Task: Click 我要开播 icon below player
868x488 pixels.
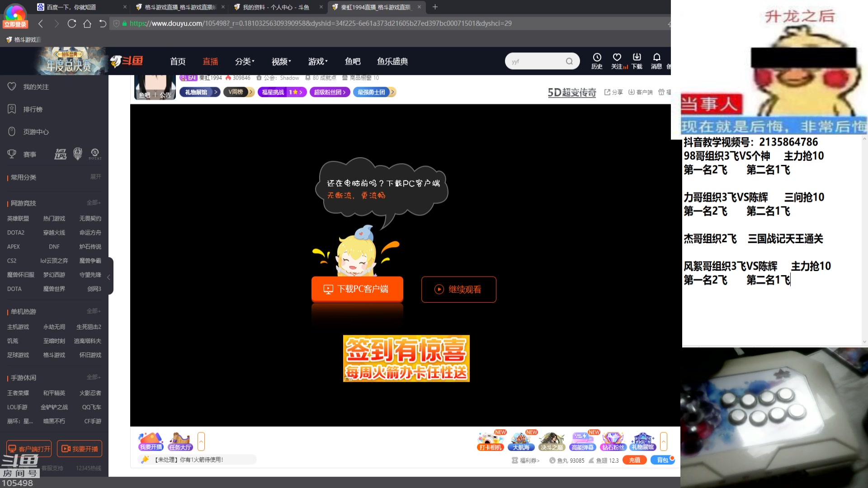Action: [151, 441]
